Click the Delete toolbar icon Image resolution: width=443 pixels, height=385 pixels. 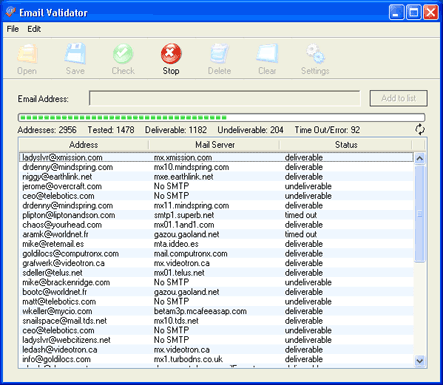(x=219, y=53)
